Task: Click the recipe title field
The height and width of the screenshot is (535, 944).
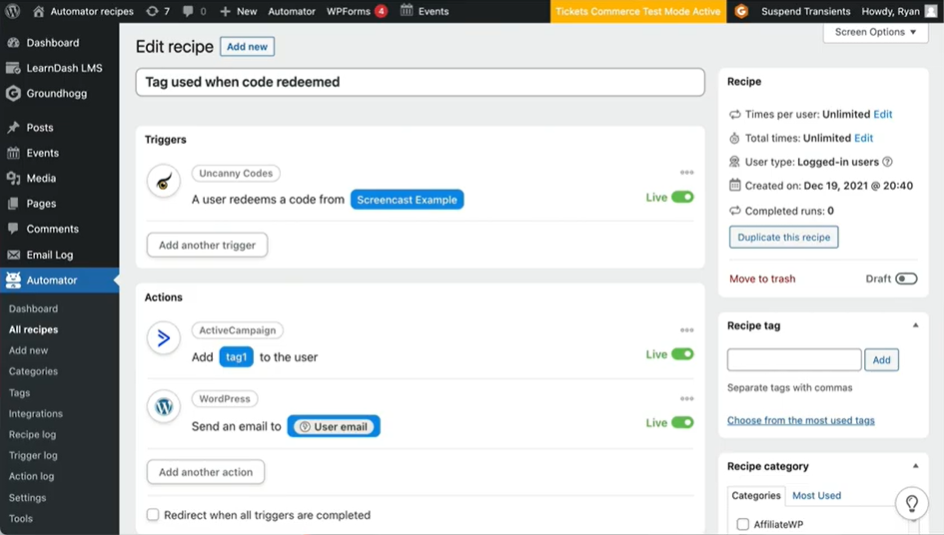Action: point(420,82)
